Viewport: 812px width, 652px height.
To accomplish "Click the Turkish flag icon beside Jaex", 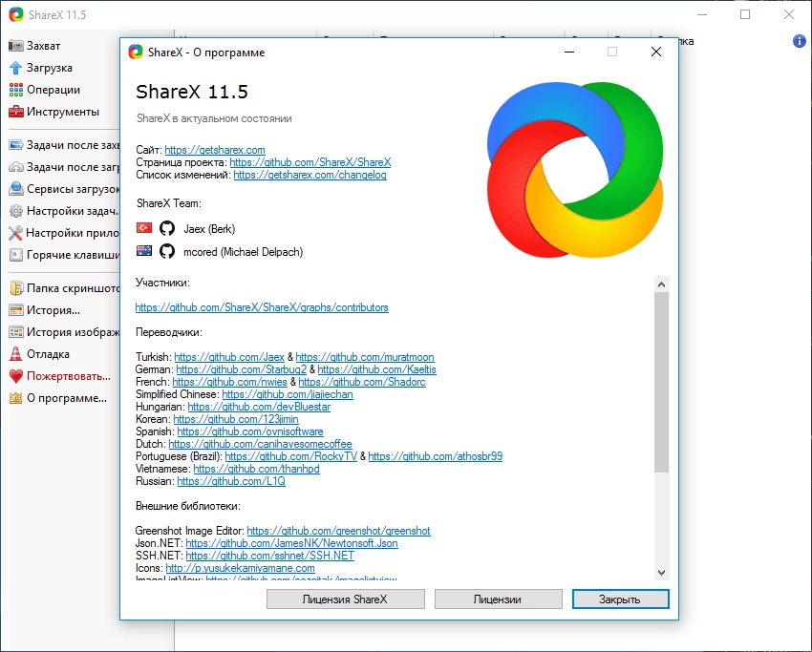I will [144, 228].
